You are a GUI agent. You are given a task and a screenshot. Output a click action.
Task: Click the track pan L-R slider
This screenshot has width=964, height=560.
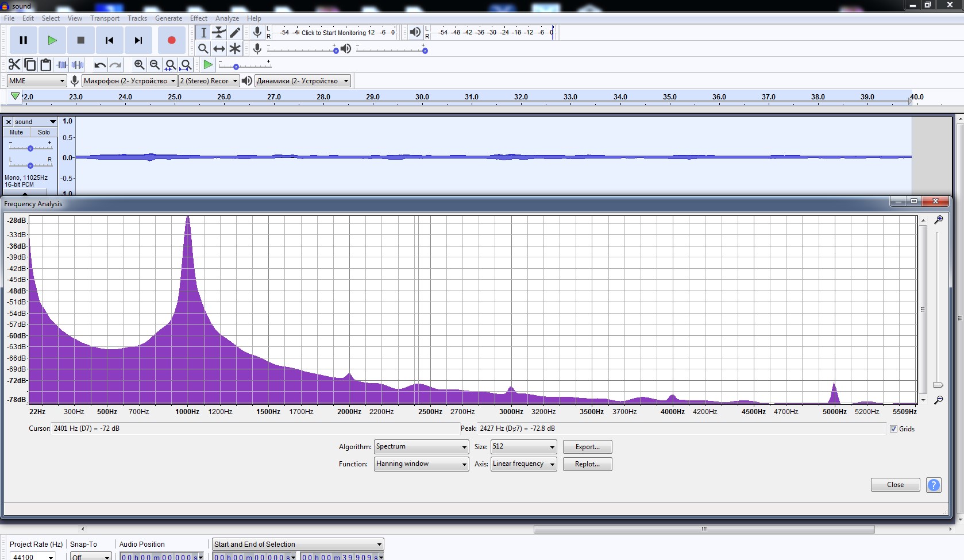click(x=30, y=164)
